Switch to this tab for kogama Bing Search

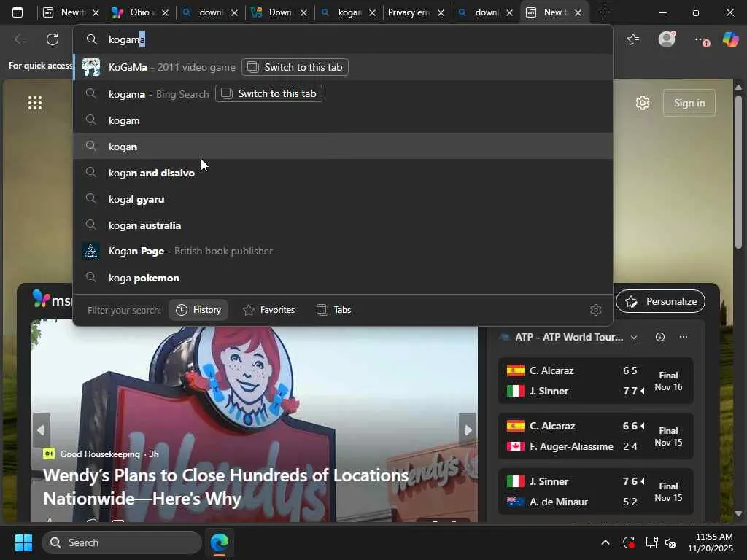click(x=268, y=93)
